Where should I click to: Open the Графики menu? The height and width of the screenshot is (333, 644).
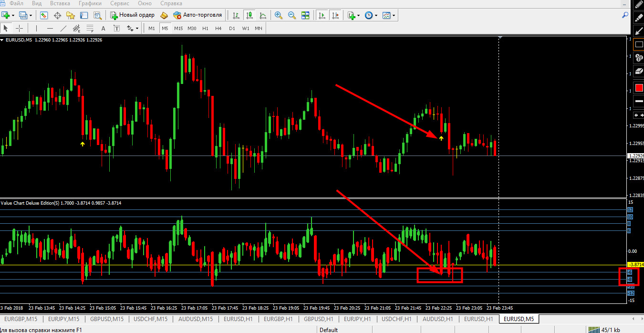click(90, 3)
